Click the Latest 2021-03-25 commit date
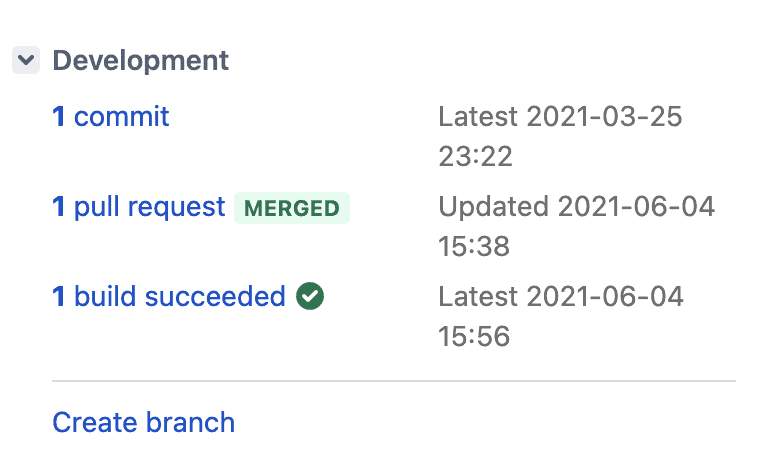This screenshot has height=468, width=776. (x=560, y=117)
